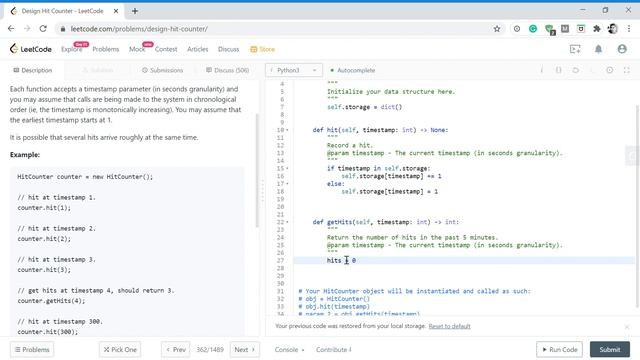Screen dimensions: 640x360
Task: Click the code editor vertical scrollbar
Action: point(637,206)
